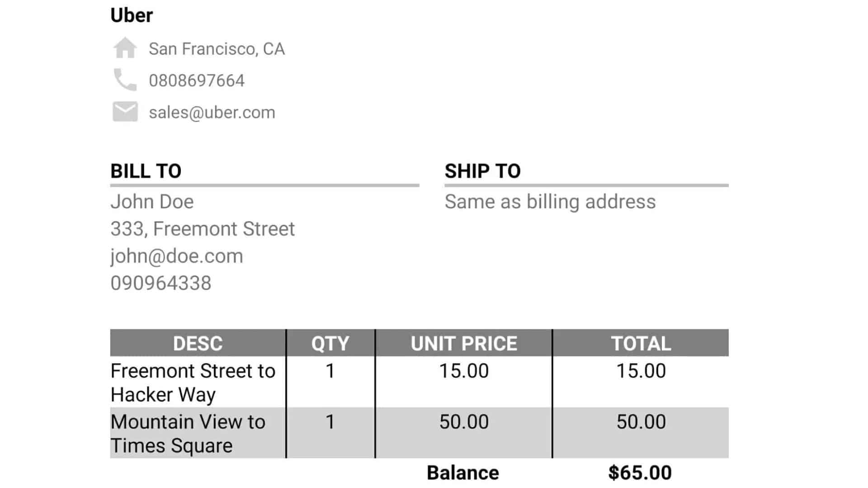Click the SHIP TO section heading
The width and height of the screenshot is (868, 488).
[482, 171]
